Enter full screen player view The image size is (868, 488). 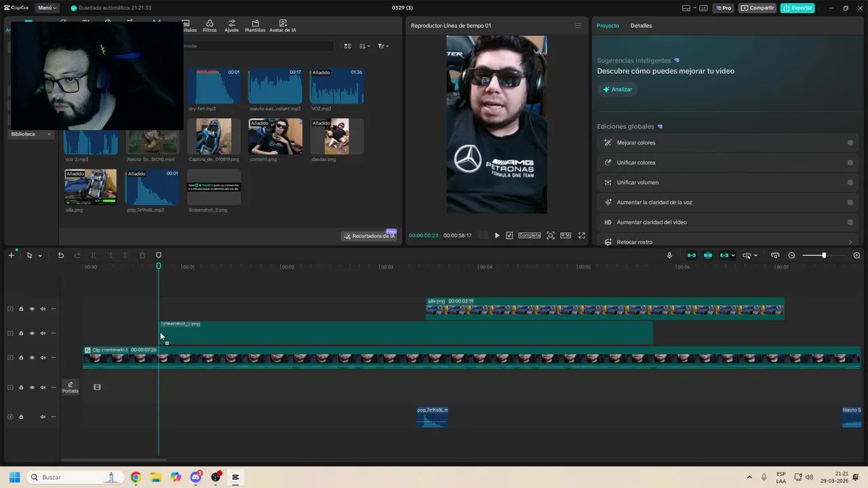tap(582, 236)
